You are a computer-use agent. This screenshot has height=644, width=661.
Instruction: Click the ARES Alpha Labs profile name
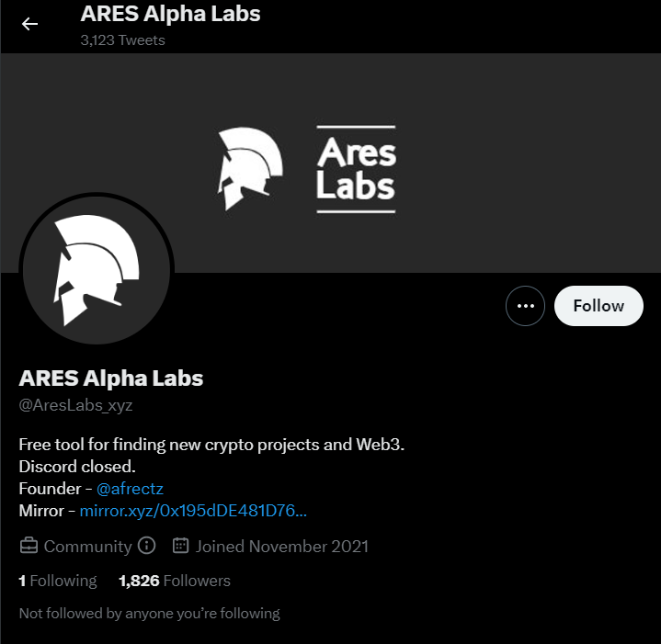[x=111, y=378]
